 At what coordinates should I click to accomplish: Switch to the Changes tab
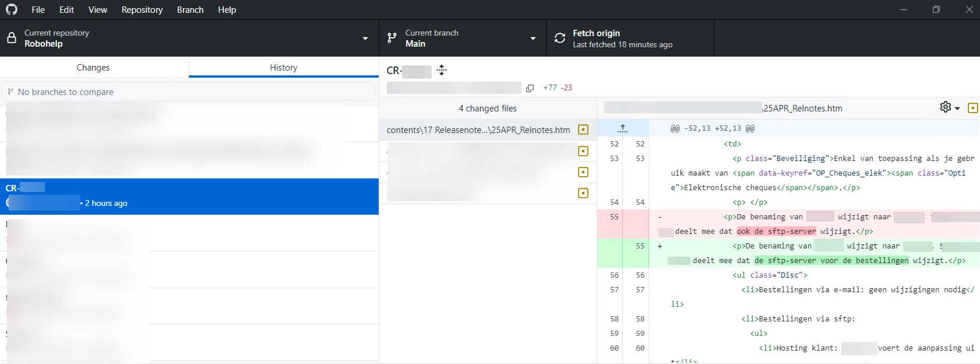[x=93, y=68]
